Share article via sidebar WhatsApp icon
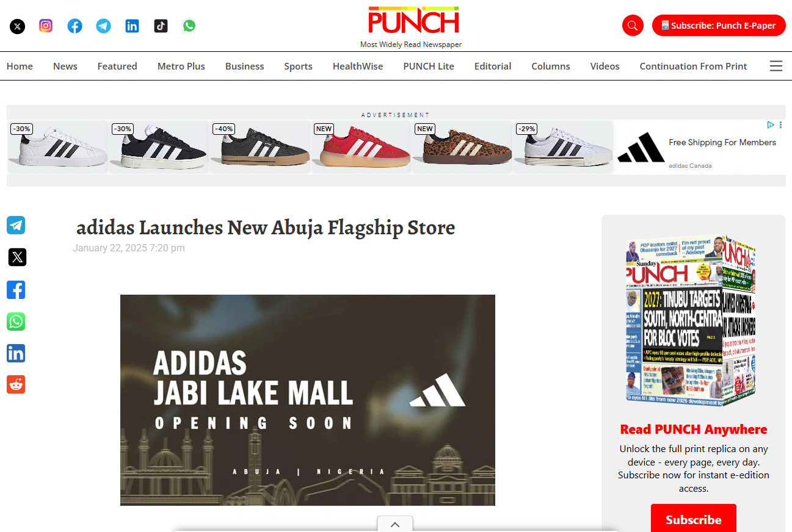The width and height of the screenshot is (792, 532). coord(16,321)
